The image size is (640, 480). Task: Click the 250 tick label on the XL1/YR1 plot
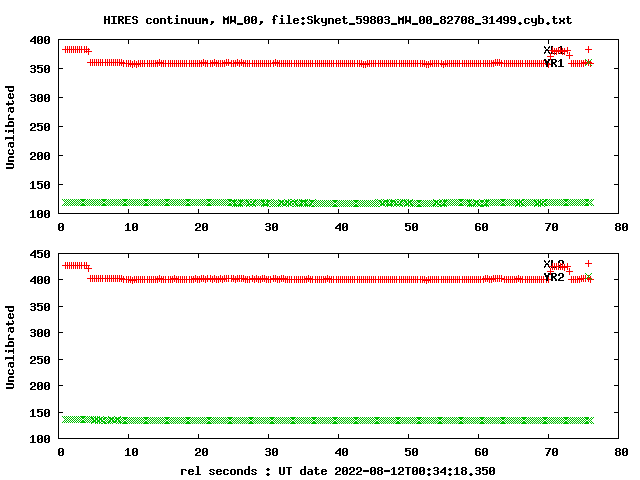[40, 127]
